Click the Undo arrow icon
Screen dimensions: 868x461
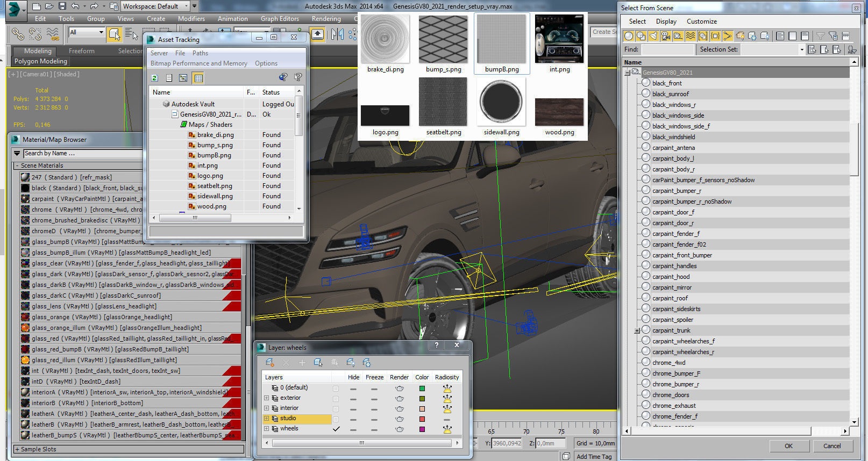click(75, 6)
